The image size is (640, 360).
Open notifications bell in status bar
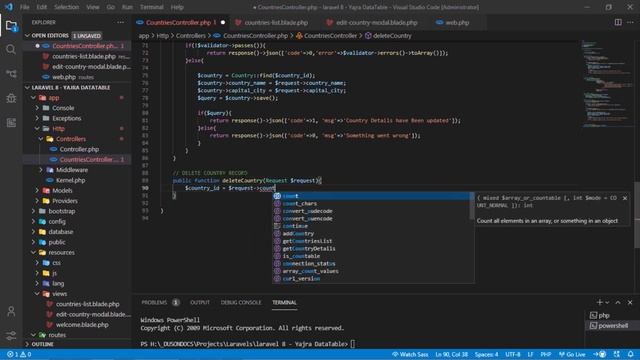coord(631,354)
